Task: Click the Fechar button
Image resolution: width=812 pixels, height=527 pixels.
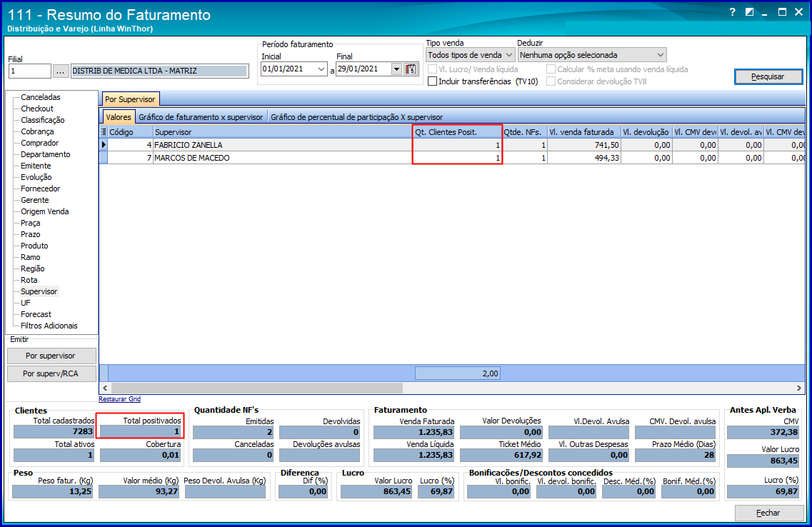Action: coord(768,513)
